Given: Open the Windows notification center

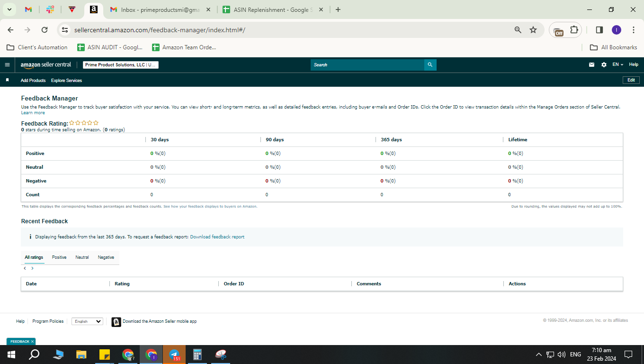Looking at the screenshot, I should (628, 355).
